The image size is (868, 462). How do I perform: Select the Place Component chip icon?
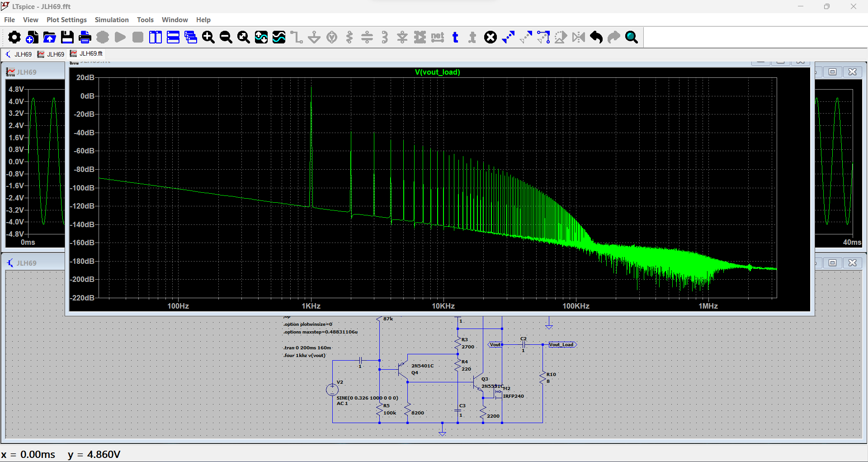coord(420,37)
